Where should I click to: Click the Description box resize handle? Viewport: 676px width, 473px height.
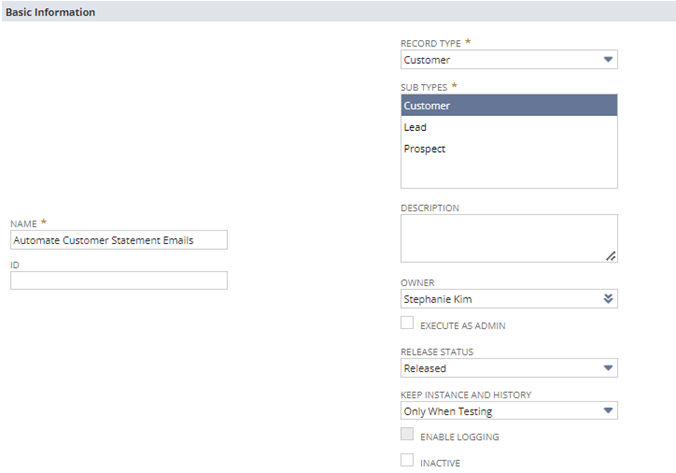pyautogui.click(x=611, y=256)
